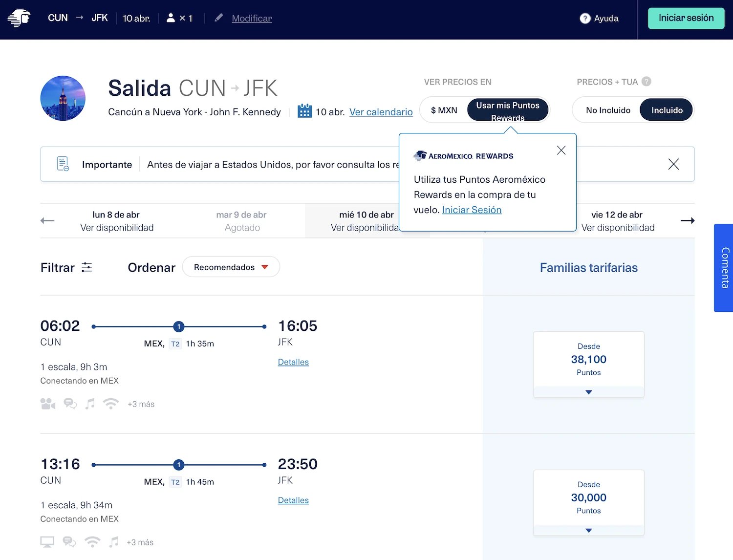Click the Importante document icon

[x=63, y=164]
